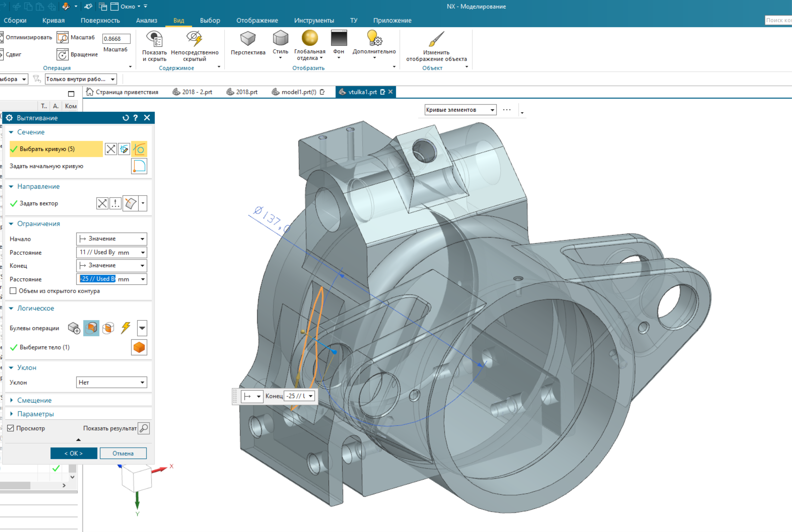Click the End distance input field

point(97,279)
